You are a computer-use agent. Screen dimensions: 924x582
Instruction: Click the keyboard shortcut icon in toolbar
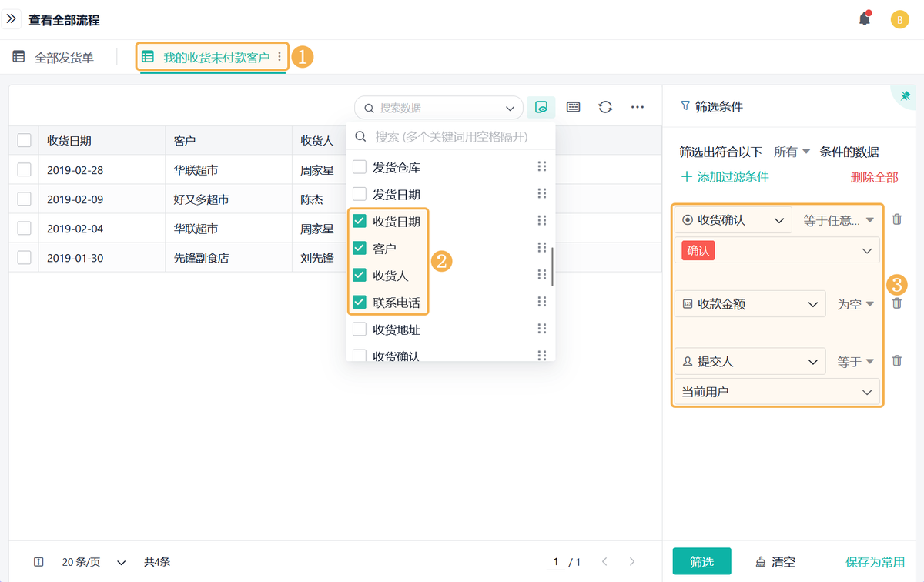573,108
